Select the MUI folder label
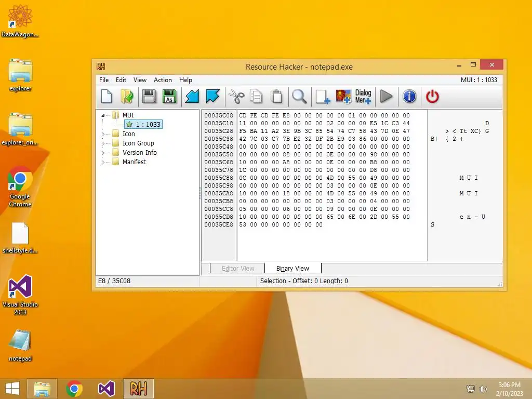This screenshot has height=399, width=532. pos(128,115)
